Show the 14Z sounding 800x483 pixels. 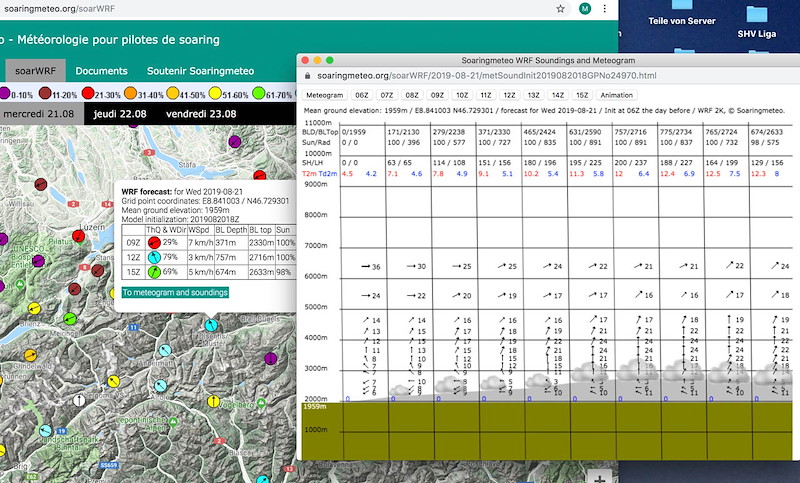(x=558, y=95)
